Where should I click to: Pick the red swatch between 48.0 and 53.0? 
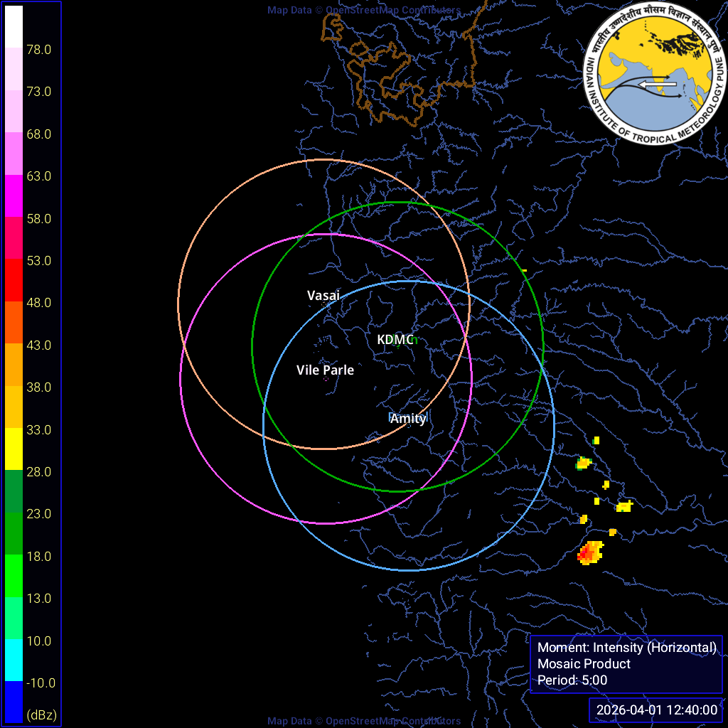point(14,280)
